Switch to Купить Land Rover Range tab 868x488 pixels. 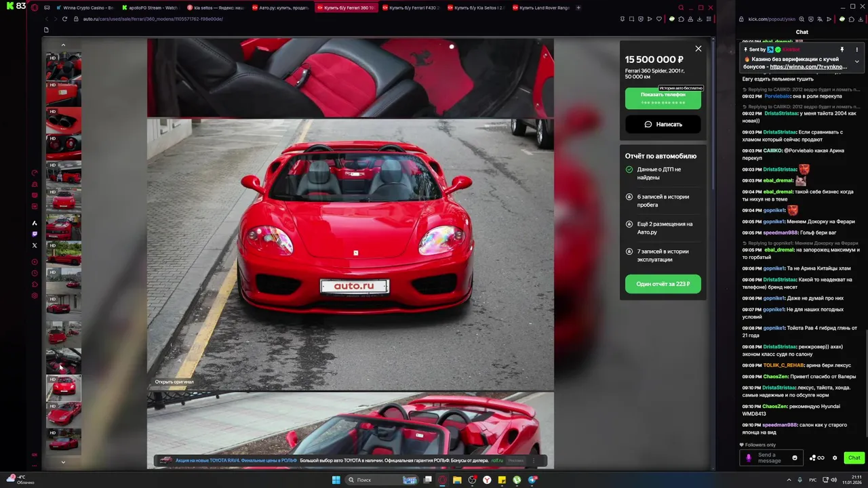point(540,7)
